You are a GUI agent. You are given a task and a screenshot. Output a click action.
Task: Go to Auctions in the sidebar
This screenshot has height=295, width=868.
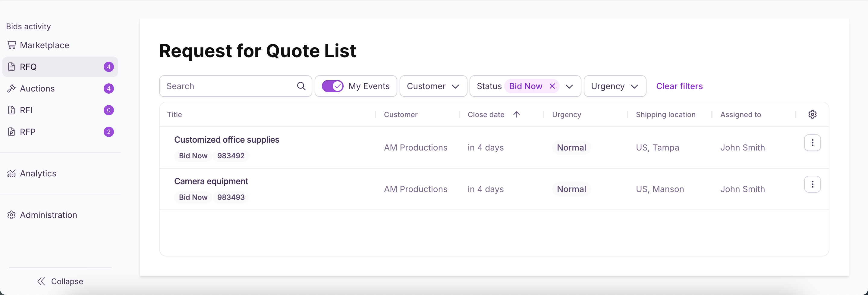tap(60, 88)
